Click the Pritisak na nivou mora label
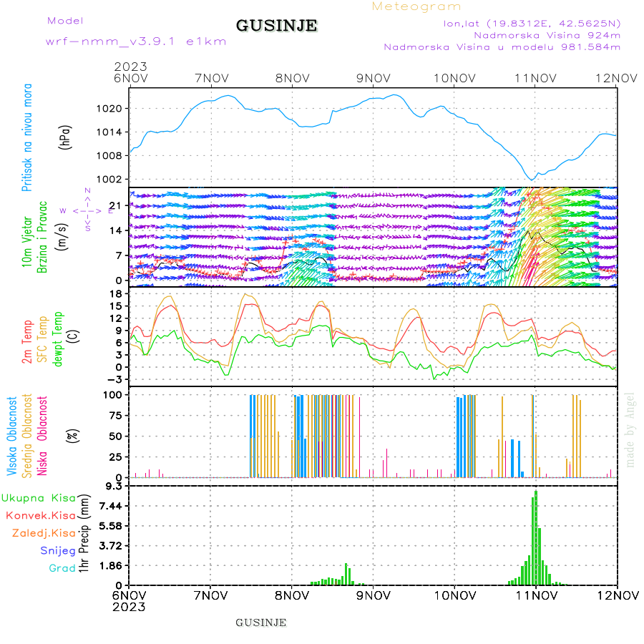The image size is (644, 644). click(26, 137)
